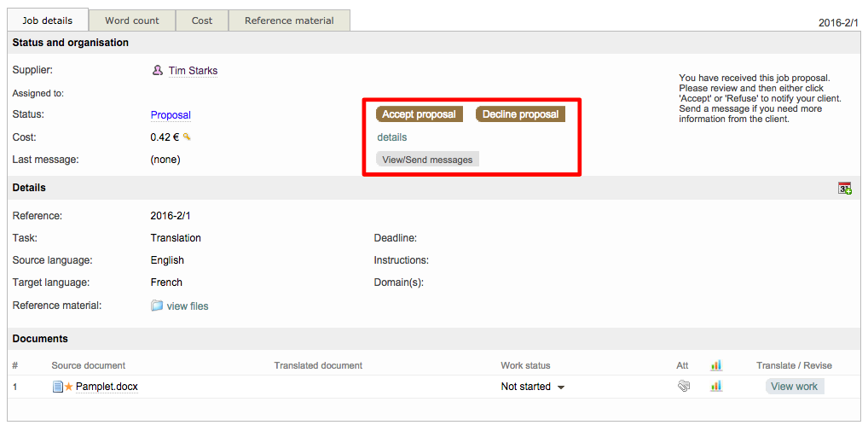The image size is (868, 431).
Task: Click the View work button
Action: [794, 387]
